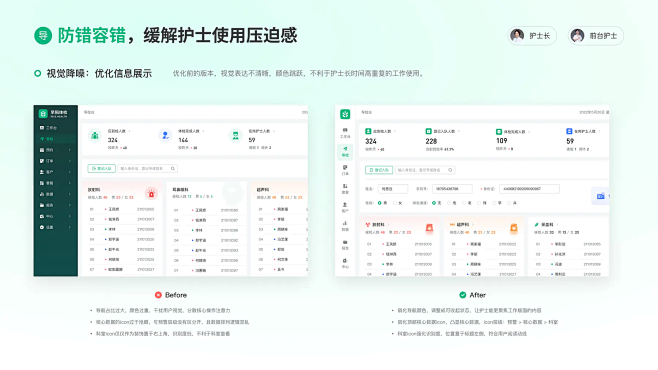
Task: Expand the folder 报告 menu arrow in Before sidebar
Action: 70,205
